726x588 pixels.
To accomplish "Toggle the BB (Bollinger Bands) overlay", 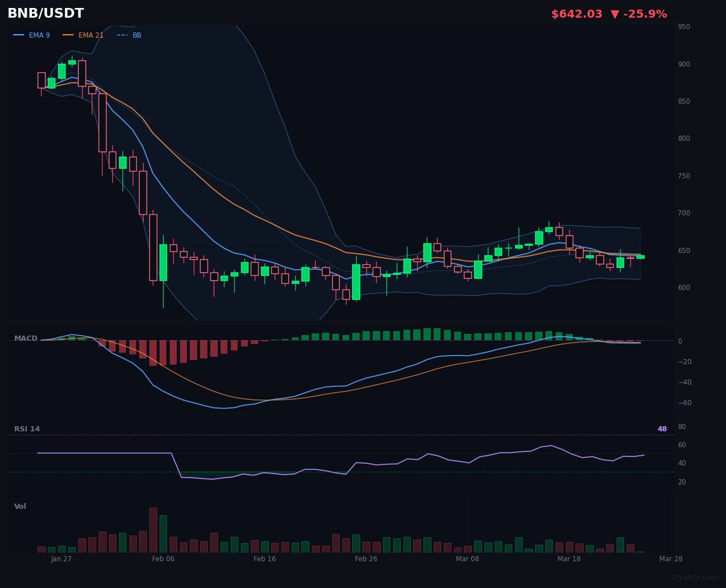I will 136,35.
